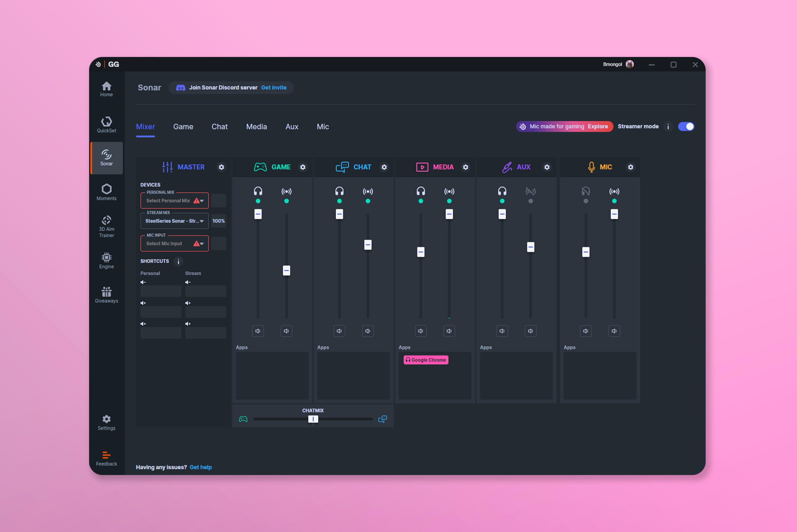Open the GAME channel settings gear
Viewport: 797px width, 532px height.
(303, 167)
